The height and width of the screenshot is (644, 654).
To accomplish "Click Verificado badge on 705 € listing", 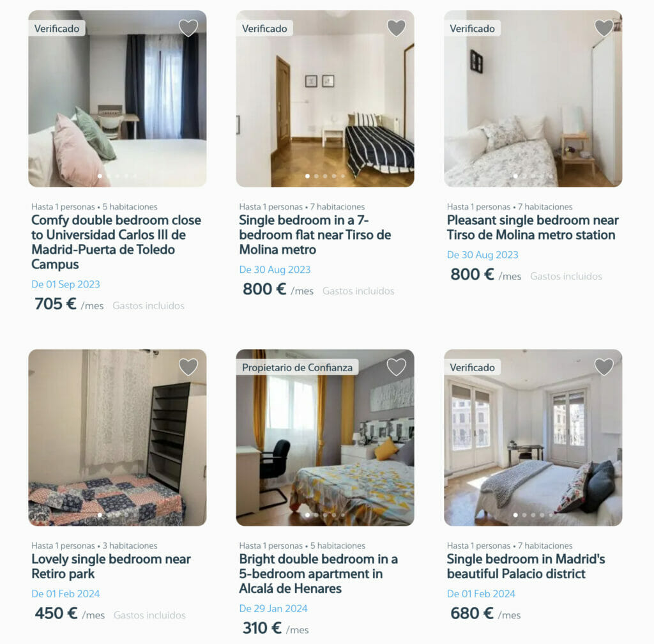I will [x=57, y=28].
